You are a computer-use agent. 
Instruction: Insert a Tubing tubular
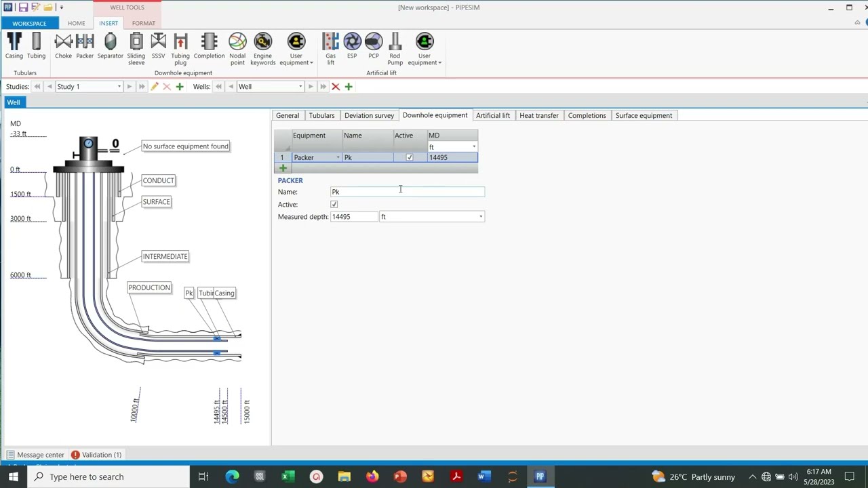(x=36, y=47)
